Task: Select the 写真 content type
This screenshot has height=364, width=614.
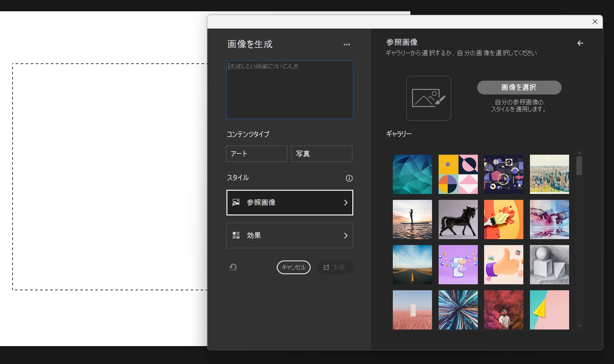Action: (321, 154)
